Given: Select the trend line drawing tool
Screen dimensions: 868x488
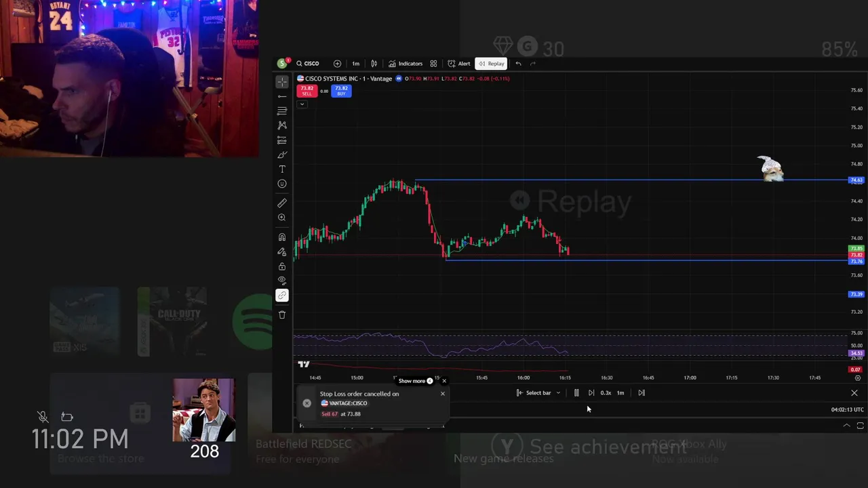Looking at the screenshot, I should coord(282,96).
